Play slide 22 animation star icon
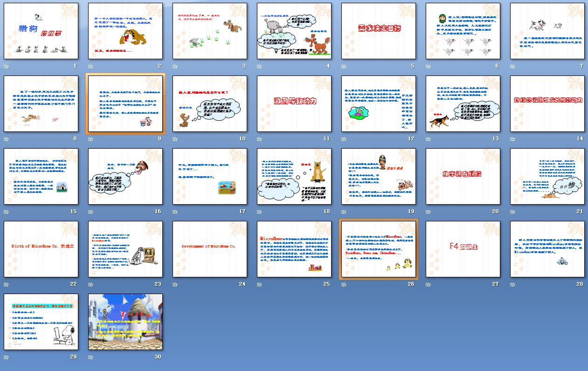This screenshot has width=588, height=371. coord(6,285)
